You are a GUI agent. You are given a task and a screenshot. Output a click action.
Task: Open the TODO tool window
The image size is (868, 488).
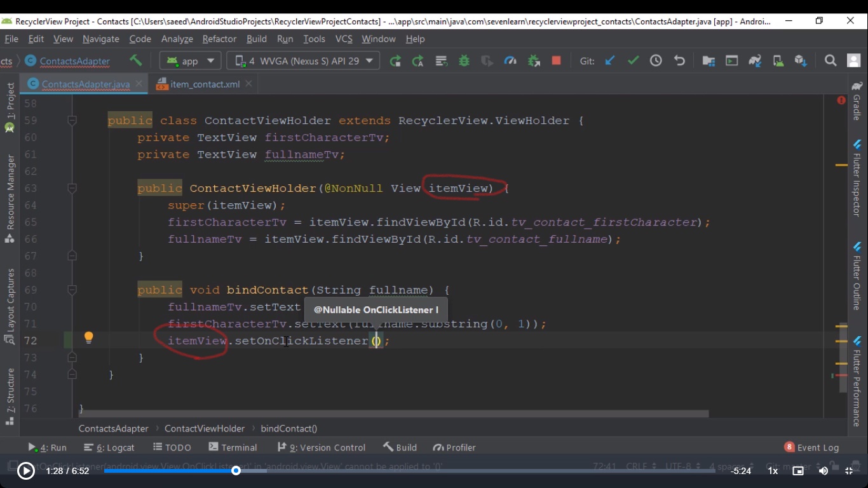(172, 447)
